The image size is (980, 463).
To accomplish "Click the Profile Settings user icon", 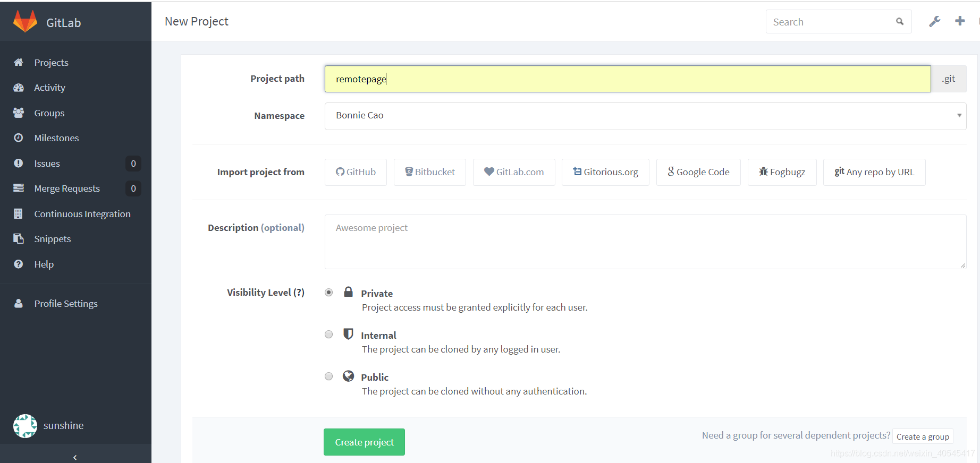I will pyautogui.click(x=19, y=303).
